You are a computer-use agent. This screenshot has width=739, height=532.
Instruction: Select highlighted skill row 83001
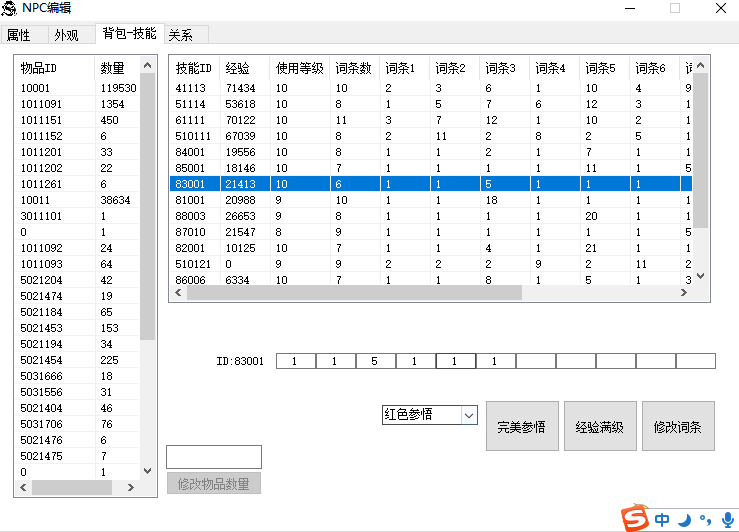(x=431, y=184)
